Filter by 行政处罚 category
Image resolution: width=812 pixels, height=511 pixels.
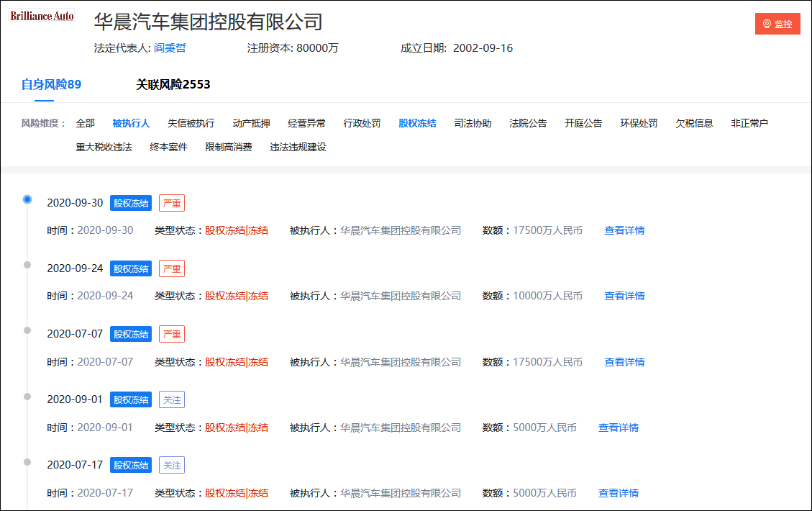coord(362,123)
